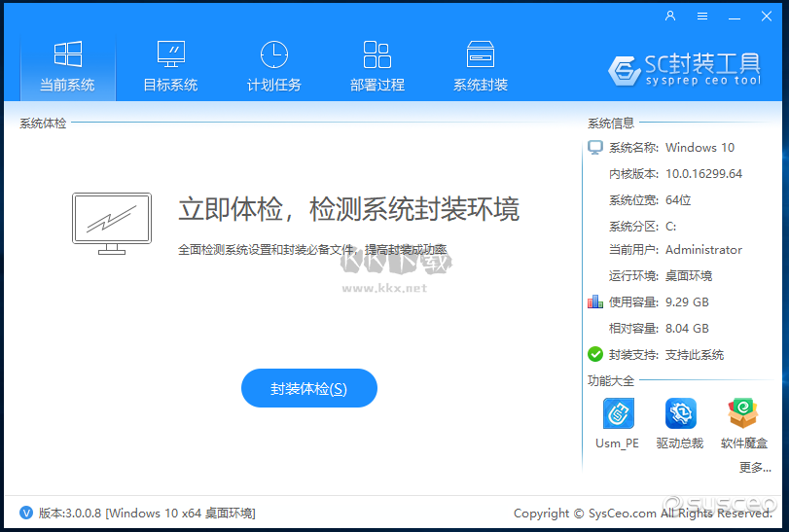Close the SC封装工具 window
Viewport: 789px width, 532px height.
point(767,17)
